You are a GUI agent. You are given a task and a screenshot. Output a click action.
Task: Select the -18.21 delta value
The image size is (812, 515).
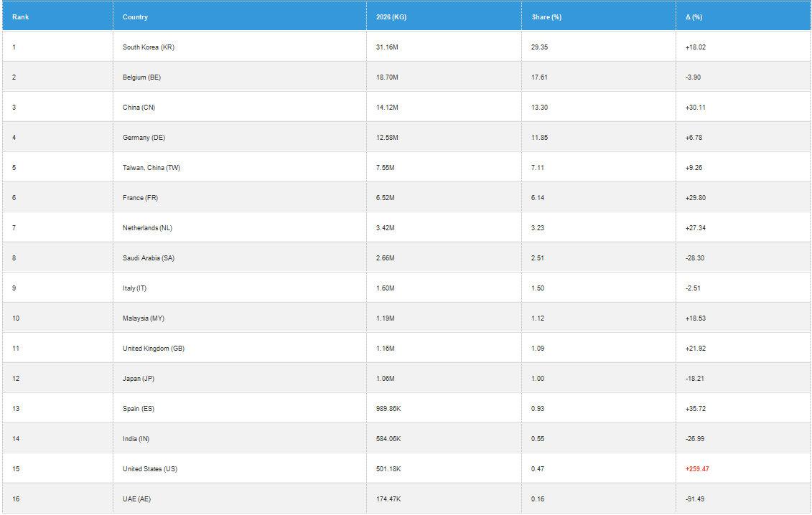[x=695, y=378]
